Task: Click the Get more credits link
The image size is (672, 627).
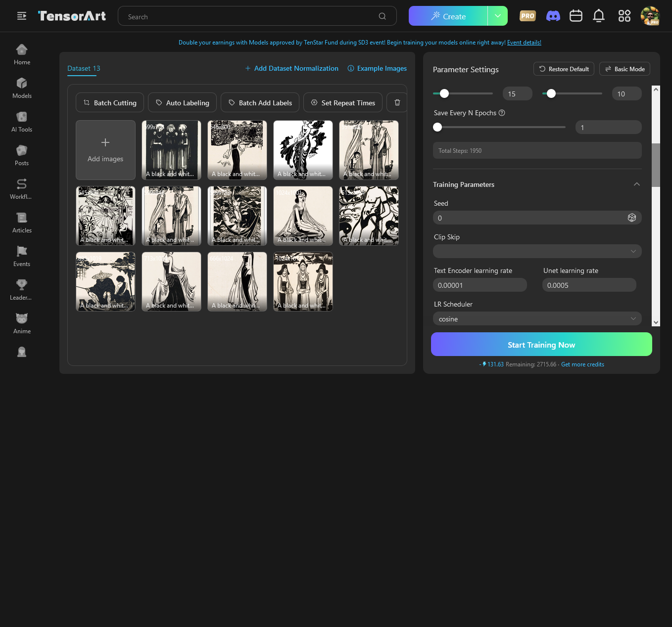Action: [582, 364]
